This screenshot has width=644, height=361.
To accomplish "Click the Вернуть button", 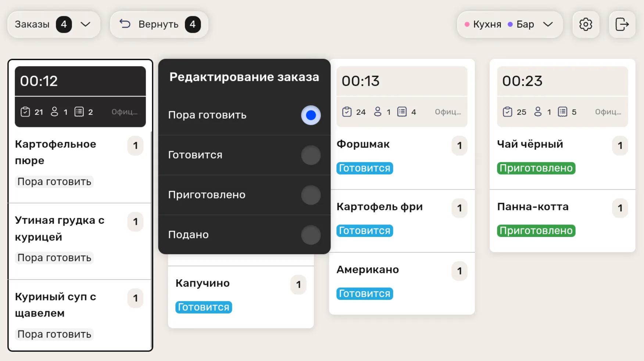I will [x=159, y=24].
